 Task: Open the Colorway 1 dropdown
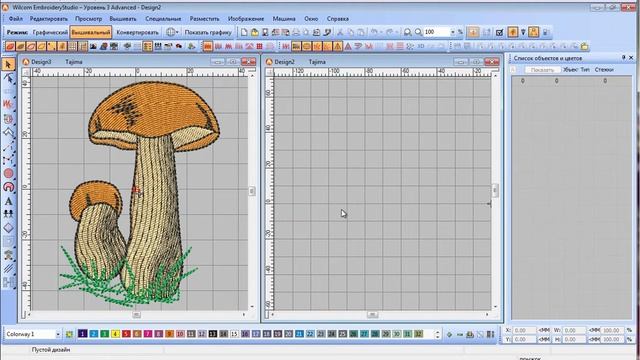click(x=58, y=334)
